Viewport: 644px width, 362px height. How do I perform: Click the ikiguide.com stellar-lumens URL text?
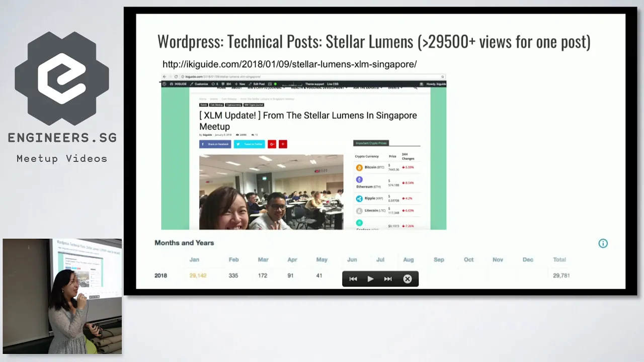point(289,64)
